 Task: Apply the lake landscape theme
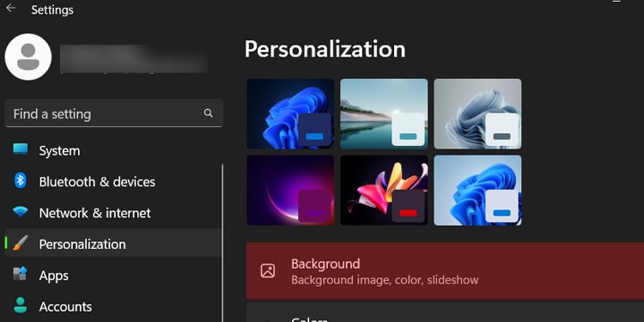[384, 113]
